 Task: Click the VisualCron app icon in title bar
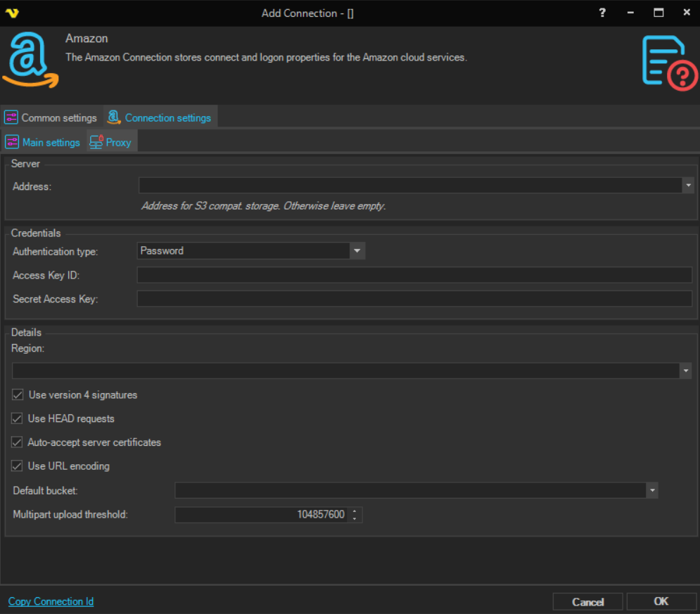[12, 13]
